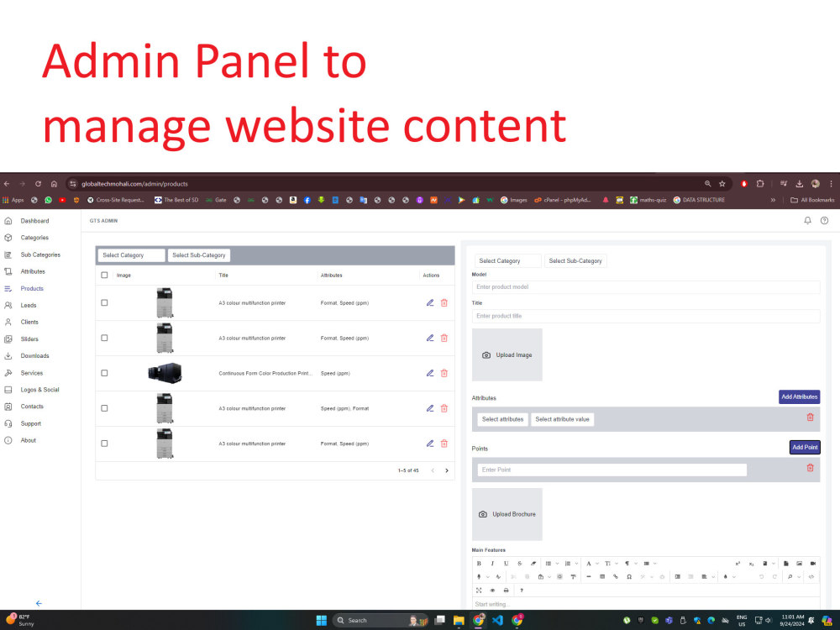The height and width of the screenshot is (630, 840).
Task: Reload the browser page
Action: (38, 183)
